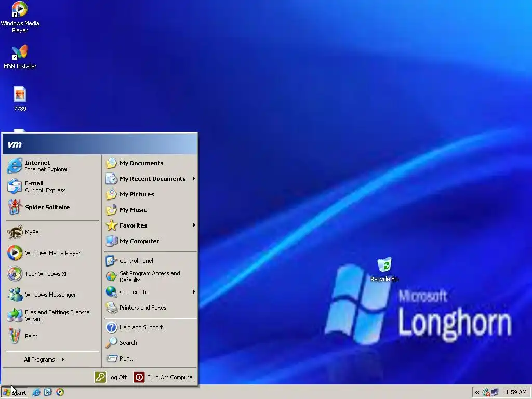Expand Favorites submenu arrow

click(194, 225)
